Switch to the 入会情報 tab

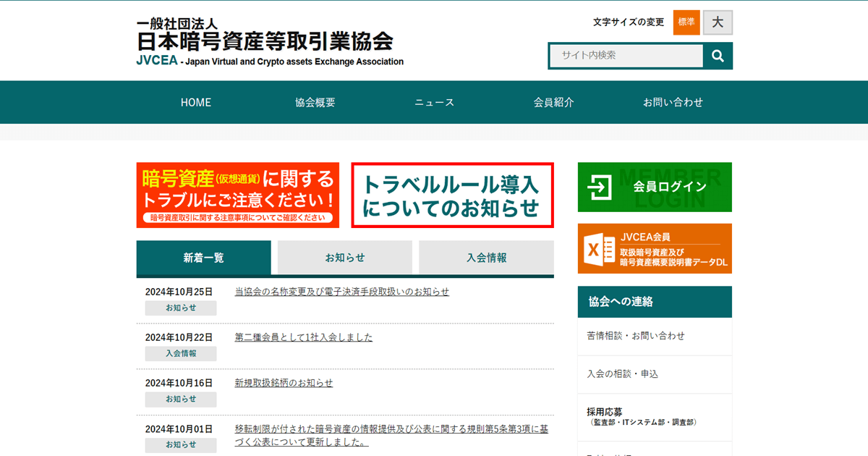[x=486, y=258]
